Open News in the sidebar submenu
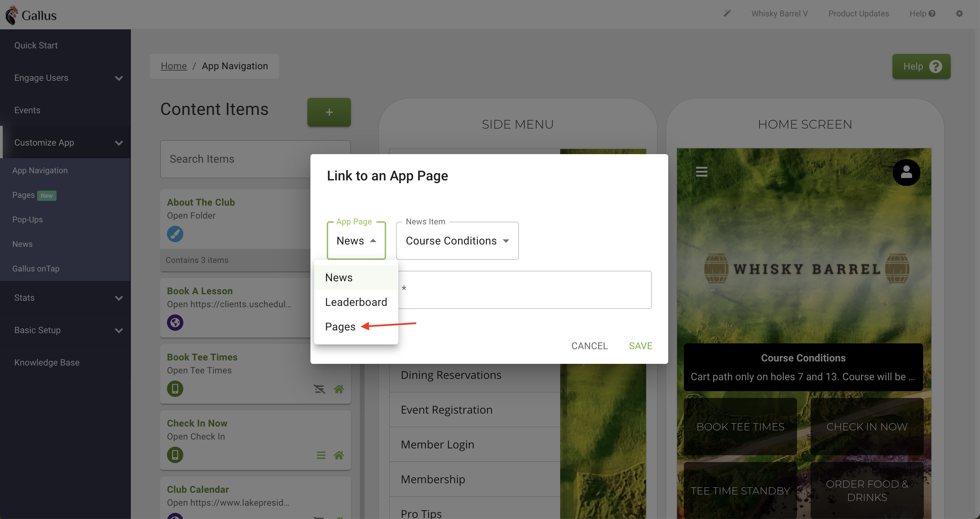 pos(65,244)
